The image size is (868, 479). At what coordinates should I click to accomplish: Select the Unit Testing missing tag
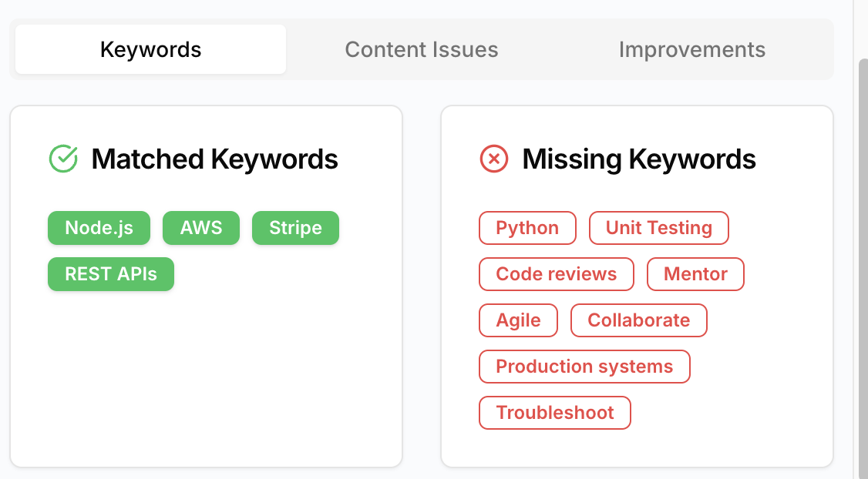coord(658,228)
